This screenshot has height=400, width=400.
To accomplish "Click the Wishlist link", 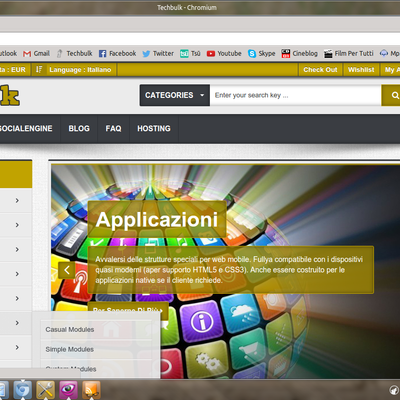I will point(361,70).
